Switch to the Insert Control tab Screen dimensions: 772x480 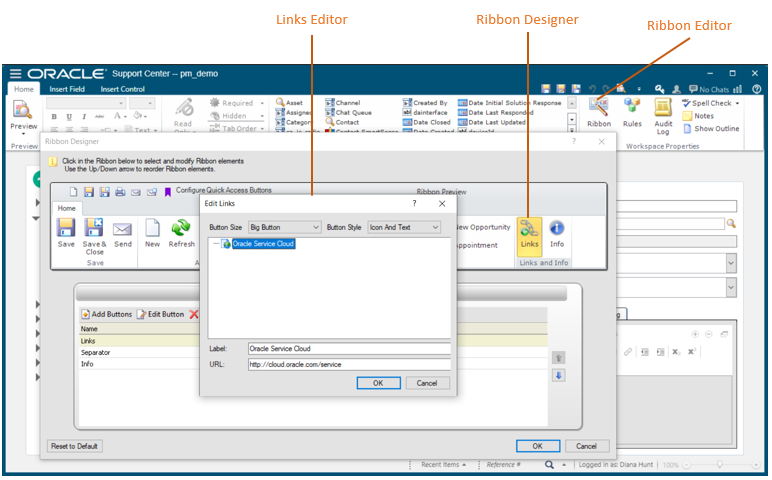[x=123, y=89]
